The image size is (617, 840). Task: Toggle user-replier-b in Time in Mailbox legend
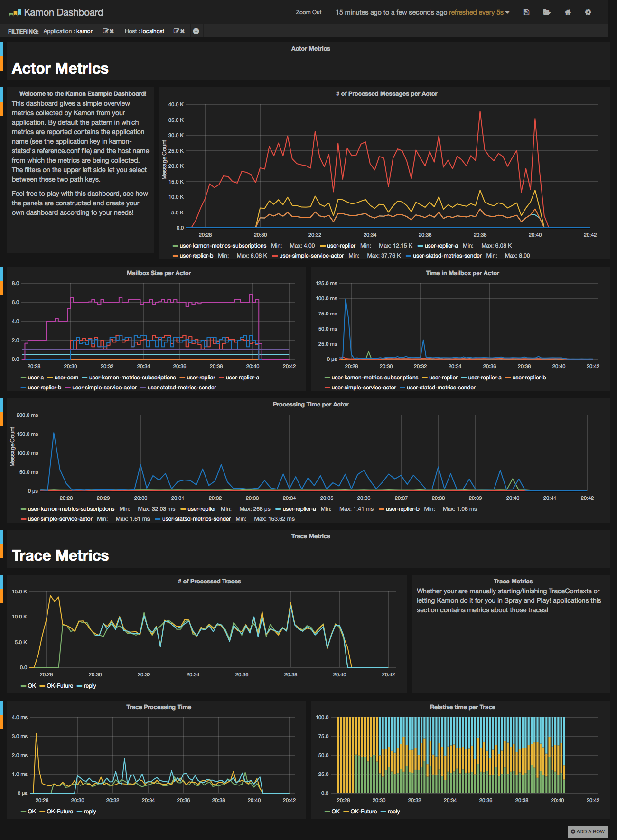tap(529, 378)
